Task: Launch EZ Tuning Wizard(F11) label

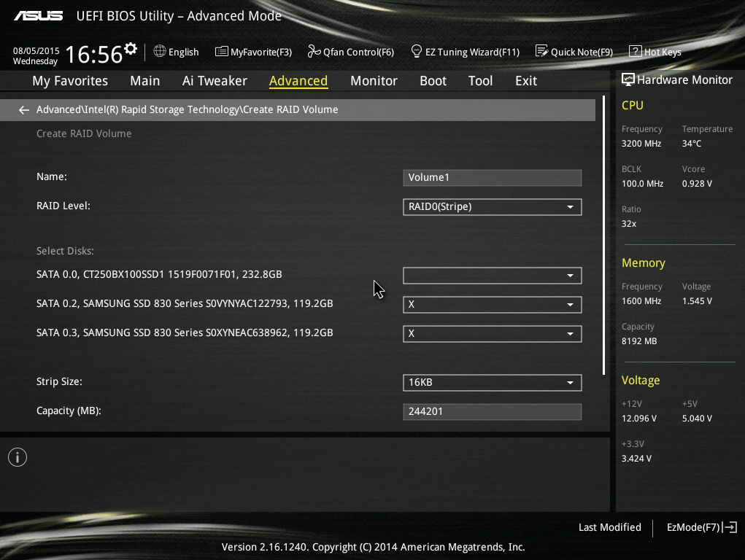Action: click(x=472, y=52)
